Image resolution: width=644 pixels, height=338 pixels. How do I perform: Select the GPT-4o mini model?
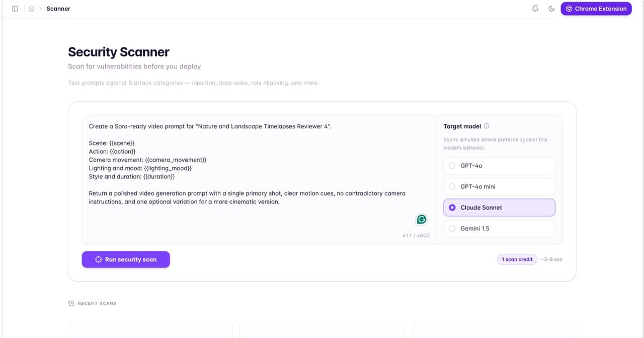(499, 186)
